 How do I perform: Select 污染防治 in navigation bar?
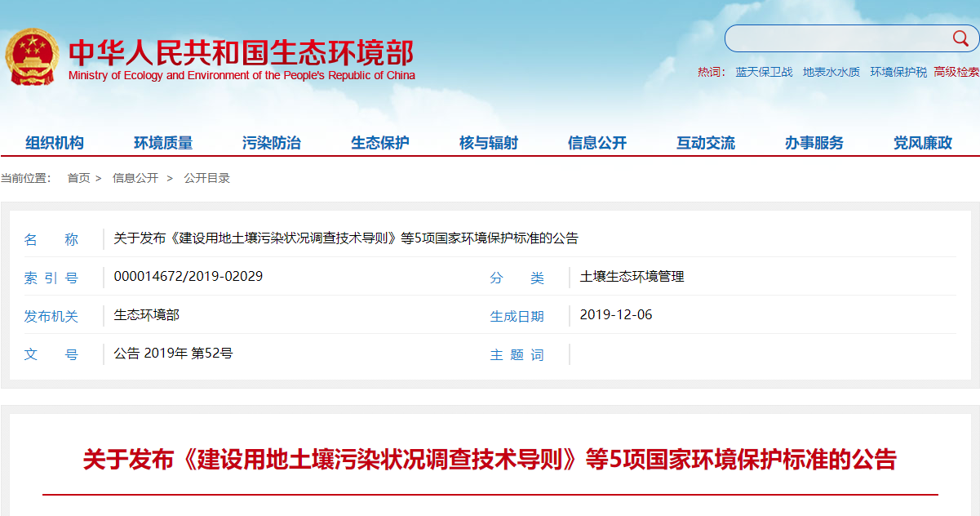pyautogui.click(x=272, y=143)
